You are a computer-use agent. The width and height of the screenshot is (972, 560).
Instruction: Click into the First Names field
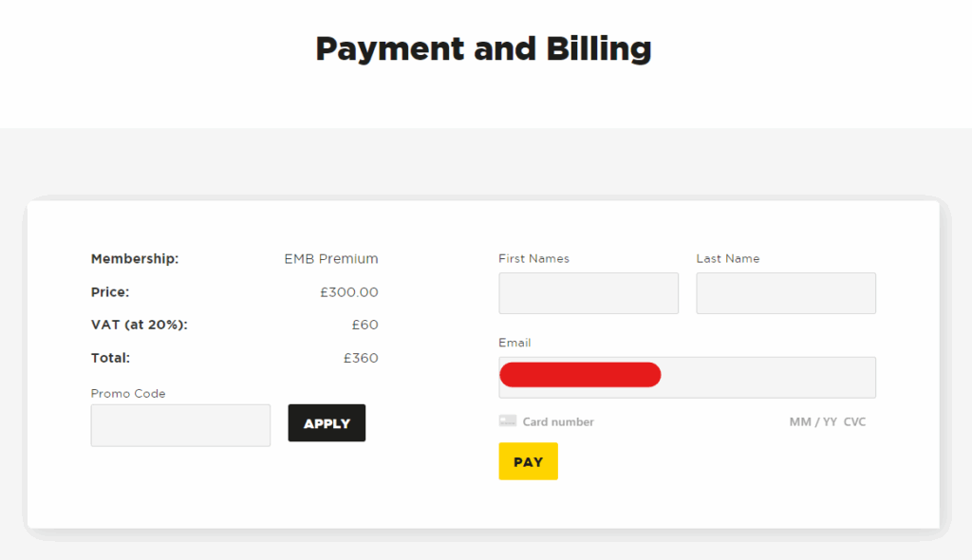[589, 293]
